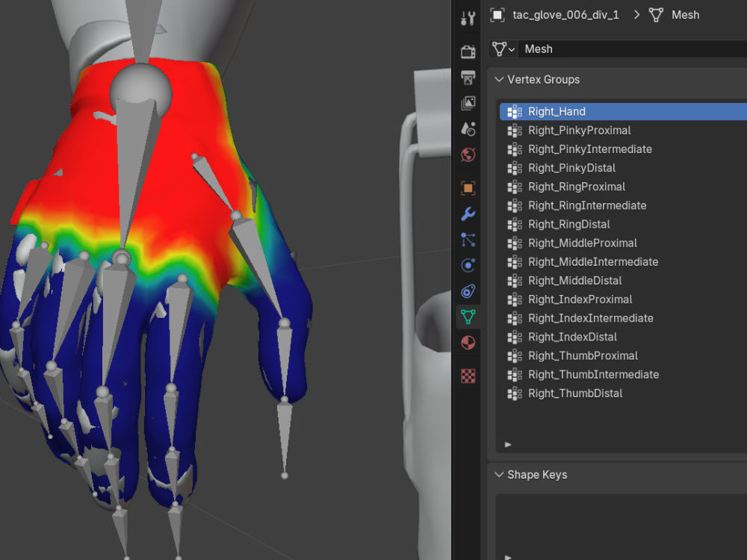Select the Right_MiddleIntermediate vertex group
747x560 pixels.
tap(623, 262)
